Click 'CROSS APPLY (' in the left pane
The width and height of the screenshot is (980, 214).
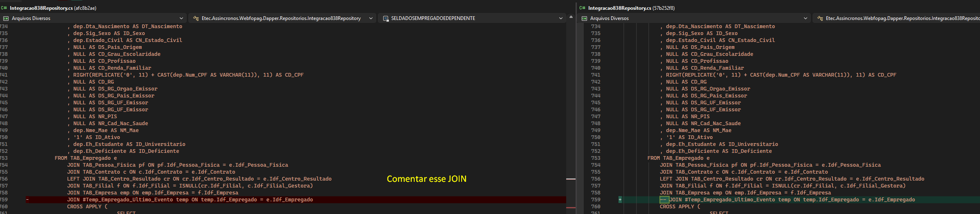coord(87,207)
